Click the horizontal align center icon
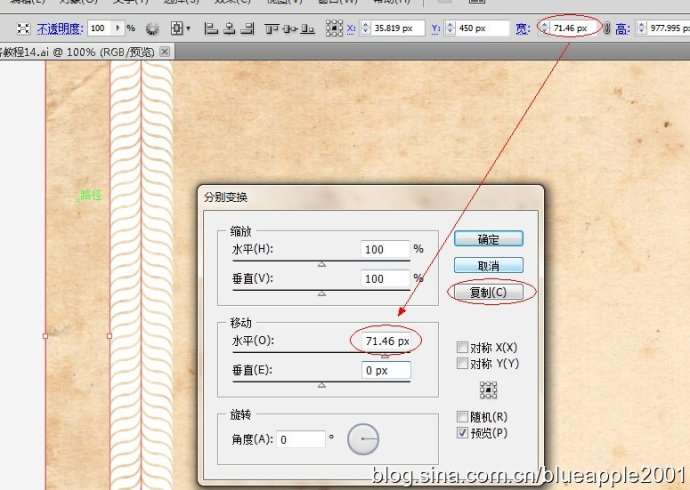690x490 pixels. 229,29
